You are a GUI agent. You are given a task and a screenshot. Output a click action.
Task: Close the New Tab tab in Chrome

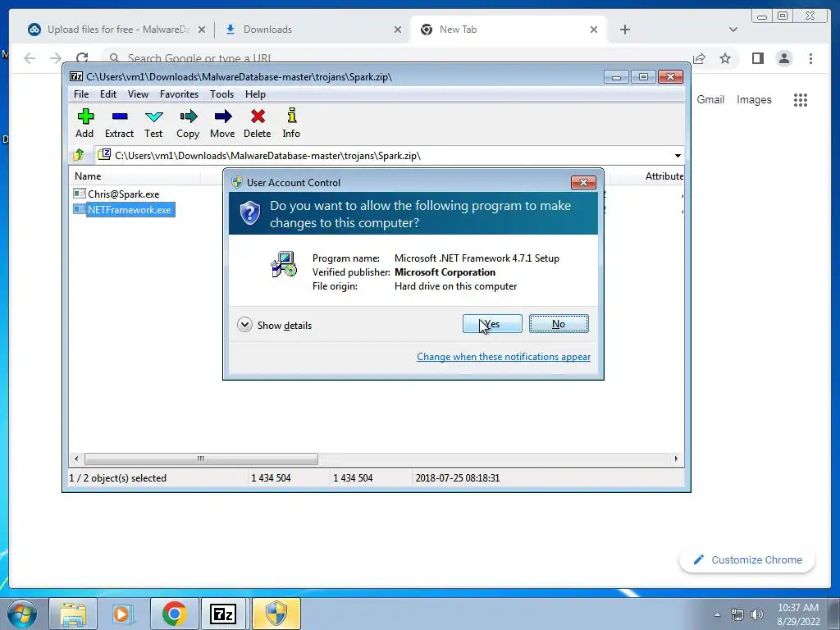[594, 30]
